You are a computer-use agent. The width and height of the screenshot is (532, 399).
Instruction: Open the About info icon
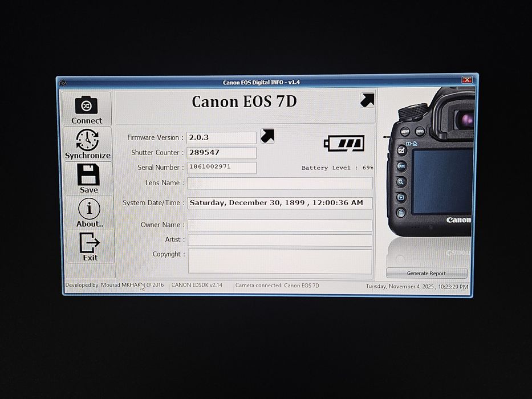pyautogui.click(x=89, y=209)
